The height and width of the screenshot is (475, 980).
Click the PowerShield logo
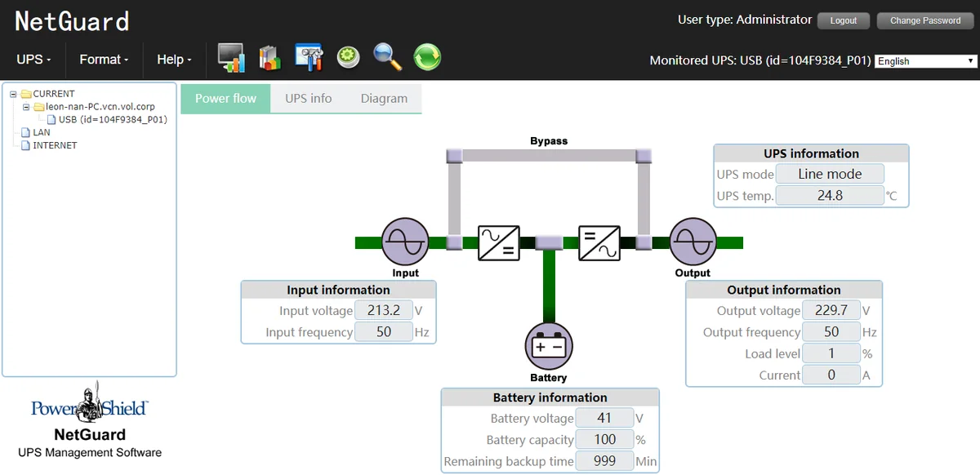coord(90,404)
